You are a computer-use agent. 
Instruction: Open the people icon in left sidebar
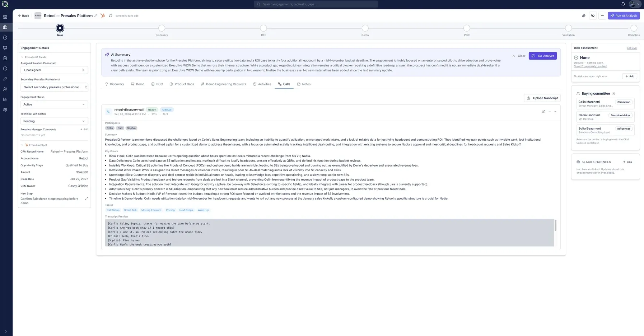point(5,89)
